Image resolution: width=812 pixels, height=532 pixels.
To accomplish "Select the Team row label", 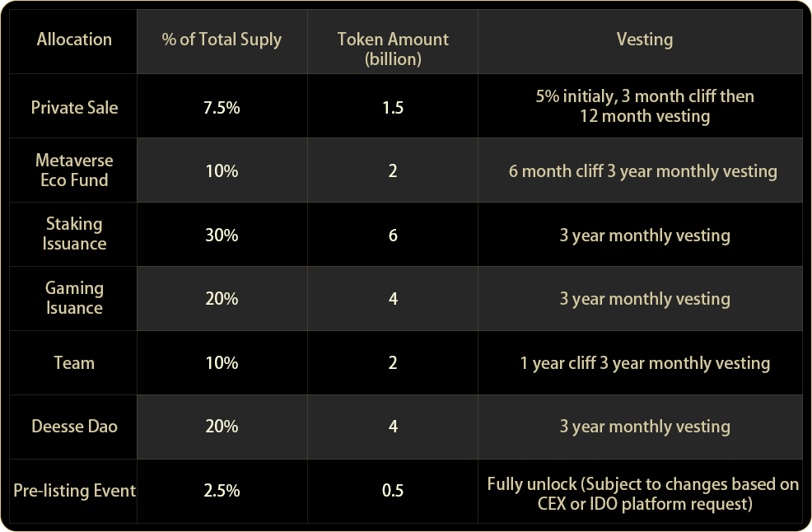I will (x=74, y=362).
